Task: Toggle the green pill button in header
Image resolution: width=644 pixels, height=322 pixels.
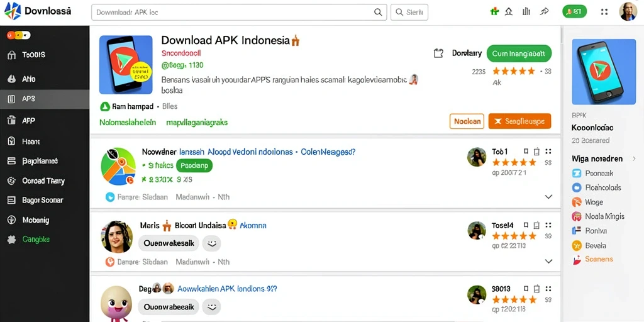Action: pos(575,11)
